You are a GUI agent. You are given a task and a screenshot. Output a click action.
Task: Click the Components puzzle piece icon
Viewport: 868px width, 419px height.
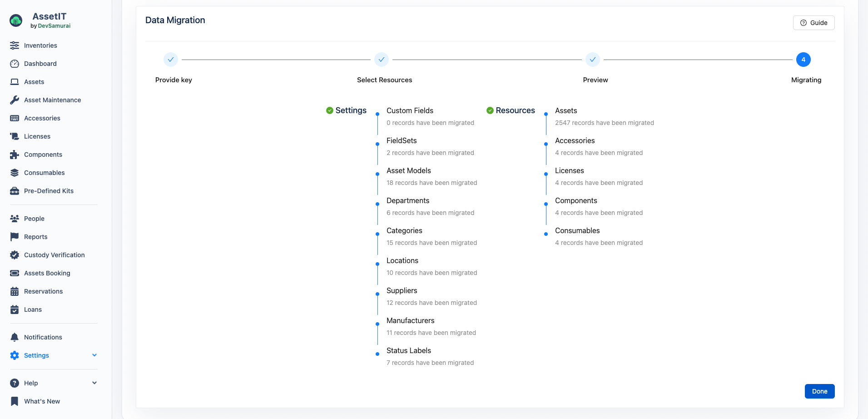click(x=15, y=155)
